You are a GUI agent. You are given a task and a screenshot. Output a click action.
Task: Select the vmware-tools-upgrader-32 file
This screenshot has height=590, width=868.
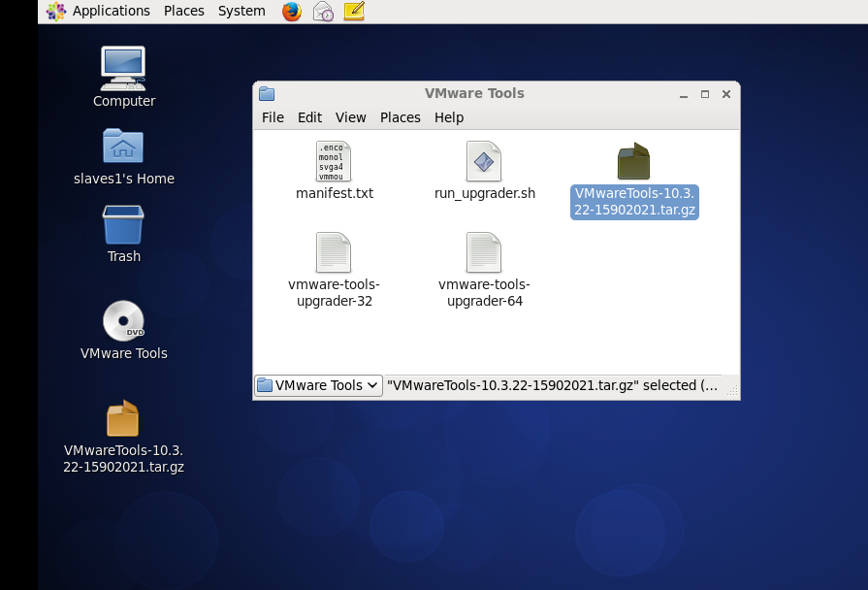point(334,251)
